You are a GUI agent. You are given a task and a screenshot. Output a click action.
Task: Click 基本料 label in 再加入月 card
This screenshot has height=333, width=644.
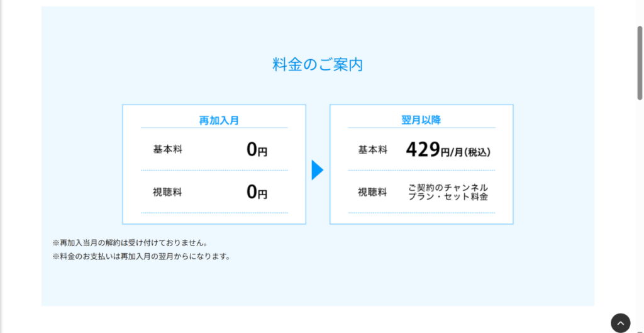click(x=167, y=150)
